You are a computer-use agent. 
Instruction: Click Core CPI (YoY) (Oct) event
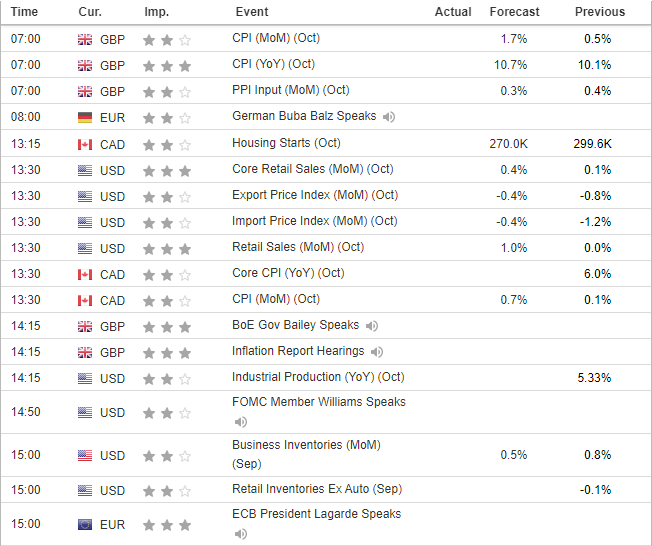(x=288, y=273)
